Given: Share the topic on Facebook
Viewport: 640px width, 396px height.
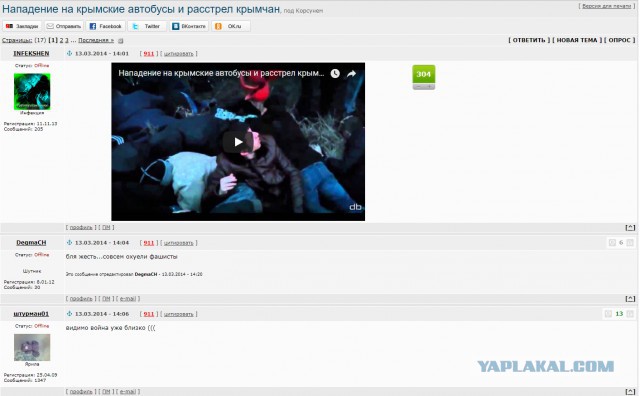Looking at the screenshot, I should [106, 26].
